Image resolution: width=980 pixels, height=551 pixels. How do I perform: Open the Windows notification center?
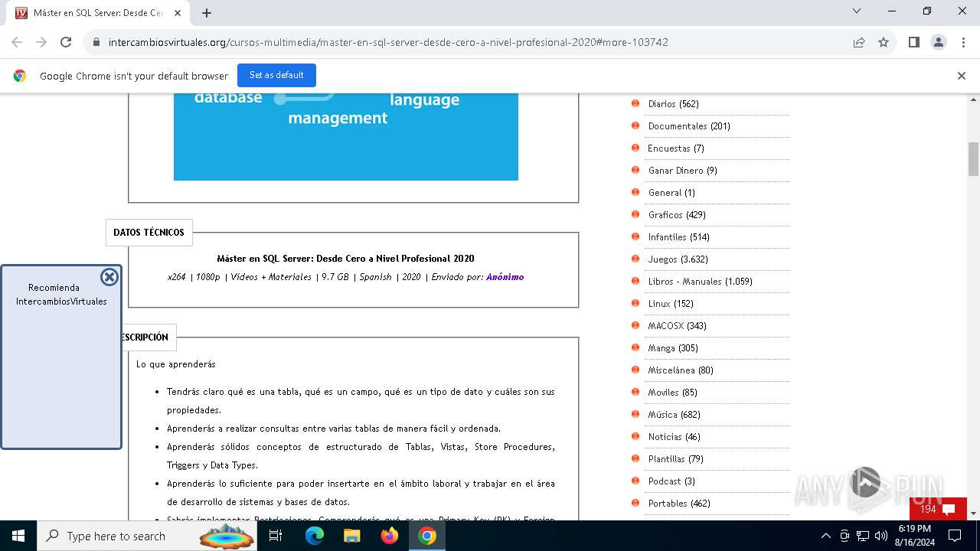(955, 536)
